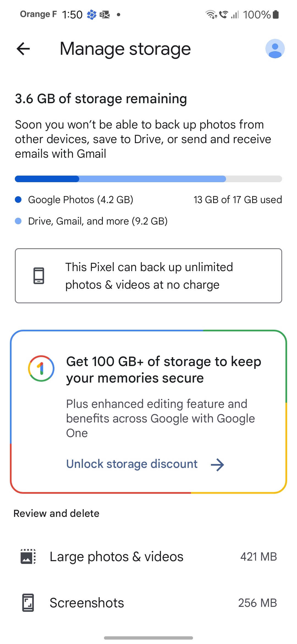Tap the arrow next to Unlock storage discount
The height and width of the screenshot is (644, 297).
coord(218,465)
